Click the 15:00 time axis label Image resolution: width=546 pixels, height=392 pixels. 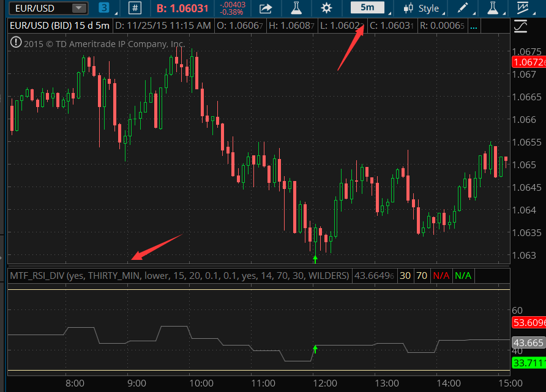point(510,383)
